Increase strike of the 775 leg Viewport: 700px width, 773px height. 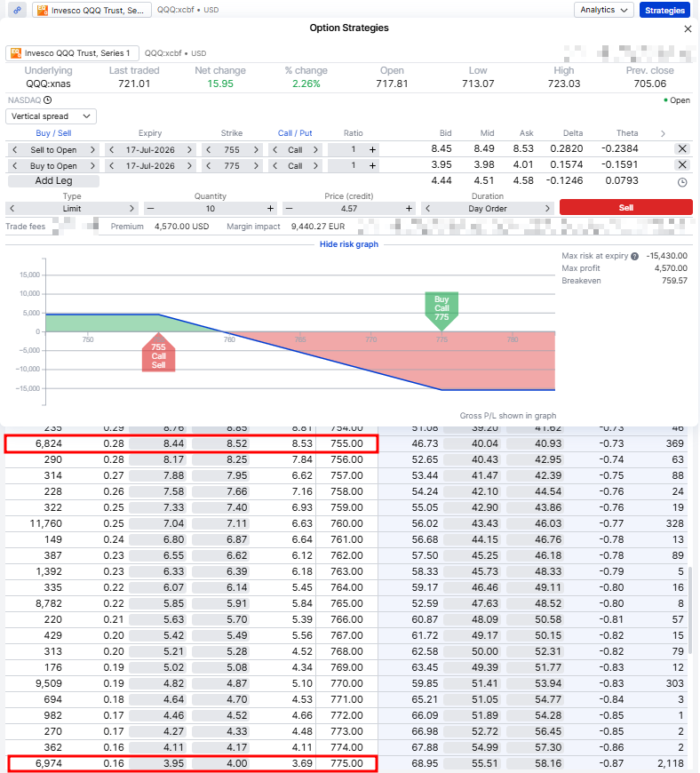point(256,165)
